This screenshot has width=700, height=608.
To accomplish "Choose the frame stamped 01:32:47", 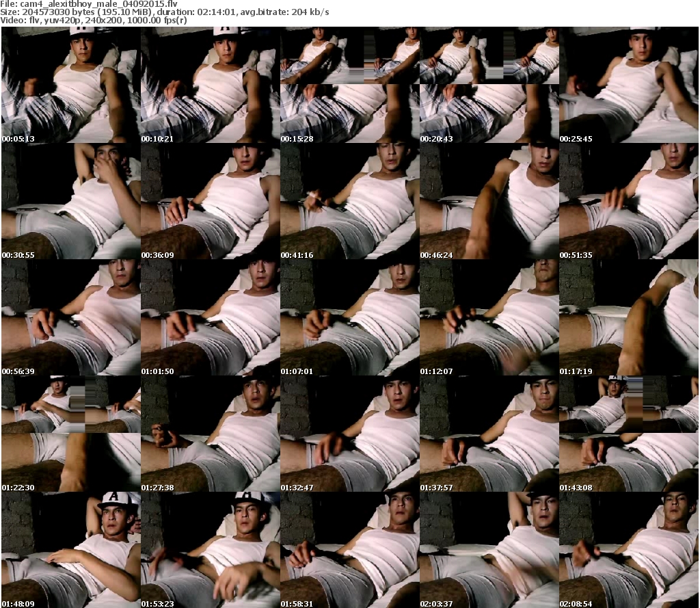I will pyautogui.click(x=350, y=434).
